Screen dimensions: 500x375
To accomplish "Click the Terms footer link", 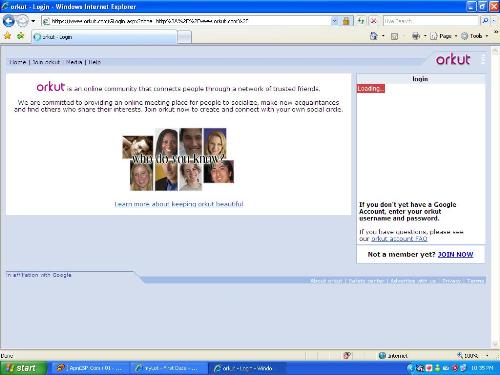I will tap(475, 281).
